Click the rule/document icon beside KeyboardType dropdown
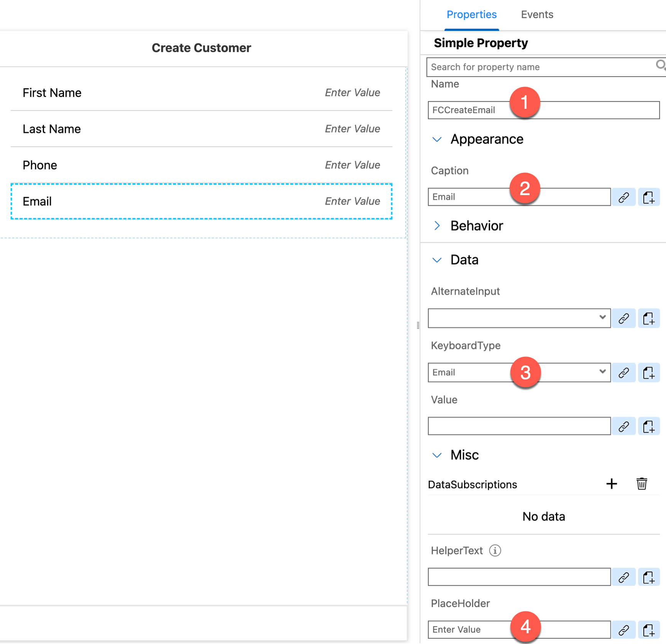The image size is (666, 644). 648,372
